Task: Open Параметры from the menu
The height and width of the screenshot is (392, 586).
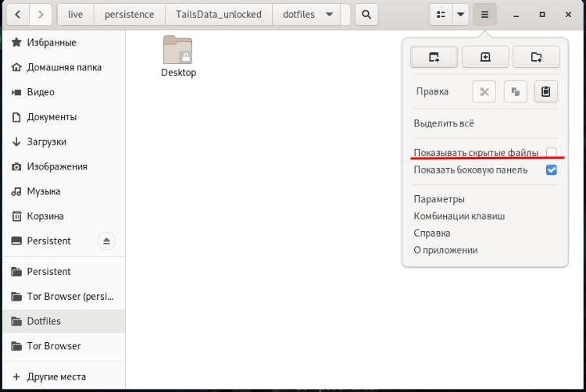Action: 439,199
